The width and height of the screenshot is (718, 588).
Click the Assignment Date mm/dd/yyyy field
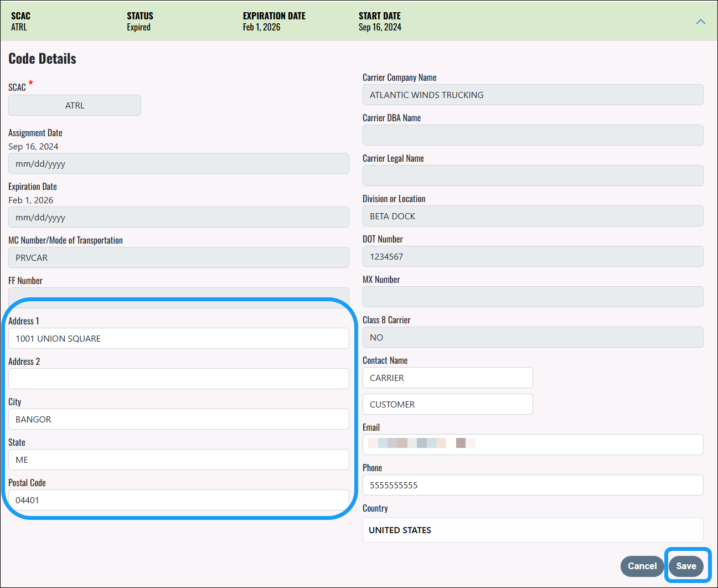pos(178,163)
